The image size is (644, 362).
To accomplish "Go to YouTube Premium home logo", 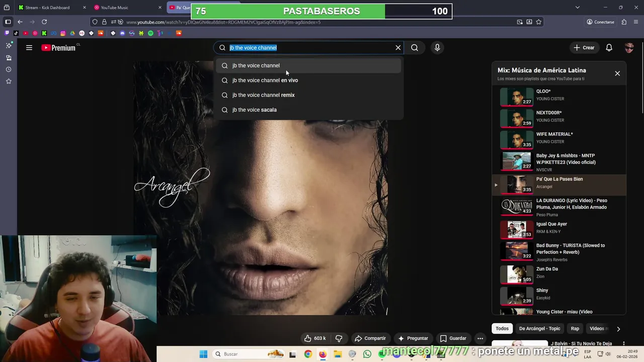I will 58,48.
